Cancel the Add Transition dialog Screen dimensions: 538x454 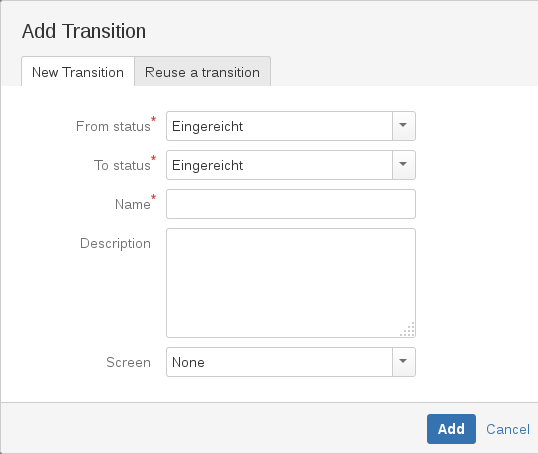tap(508, 429)
